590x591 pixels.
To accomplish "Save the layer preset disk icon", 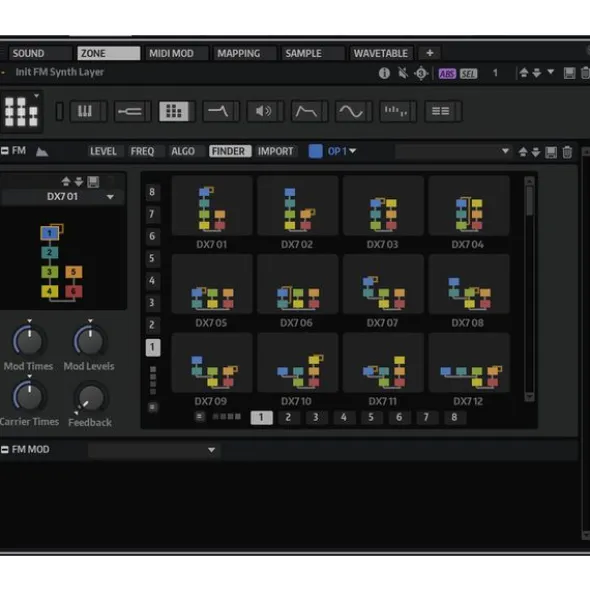I will tap(570, 73).
